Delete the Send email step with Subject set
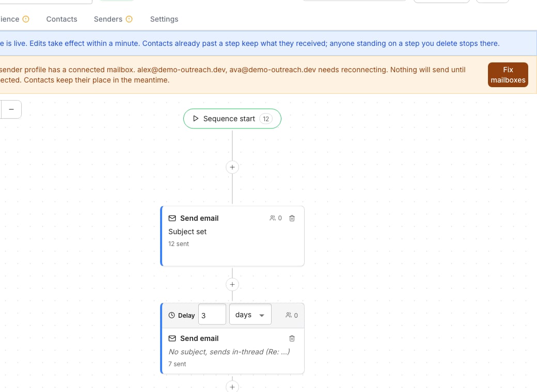The width and height of the screenshot is (537, 392). [x=292, y=218]
